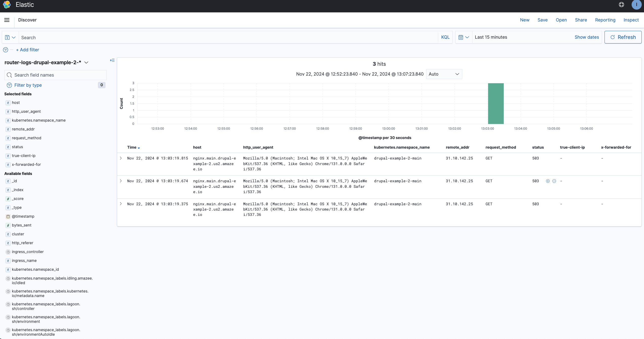Open the Reporting menu item
Screen dimensions: 644x339
pos(605,20)
